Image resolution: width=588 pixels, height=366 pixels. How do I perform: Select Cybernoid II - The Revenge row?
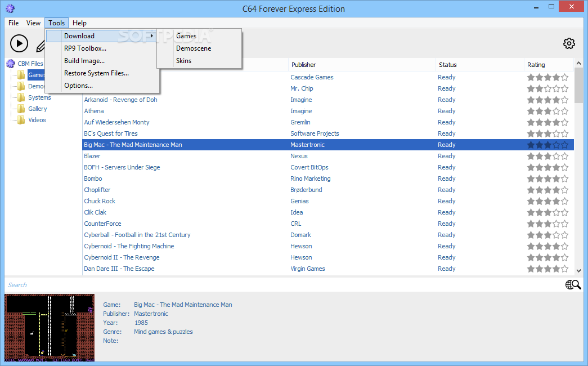tap(327, 257)
